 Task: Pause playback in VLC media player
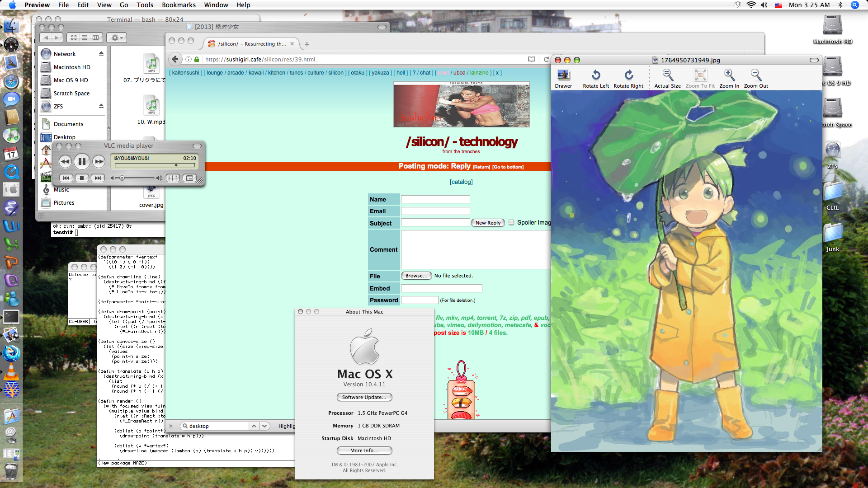(x=82, y=161)
